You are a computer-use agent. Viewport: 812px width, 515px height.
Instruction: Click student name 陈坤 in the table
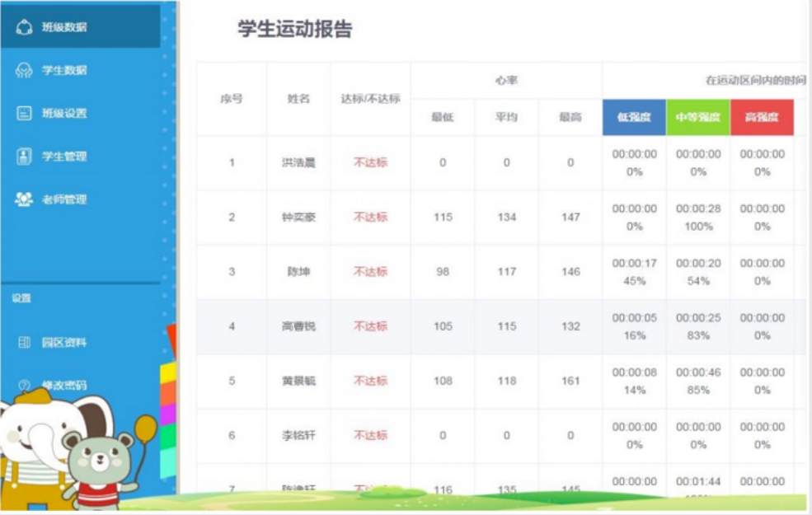297,272
